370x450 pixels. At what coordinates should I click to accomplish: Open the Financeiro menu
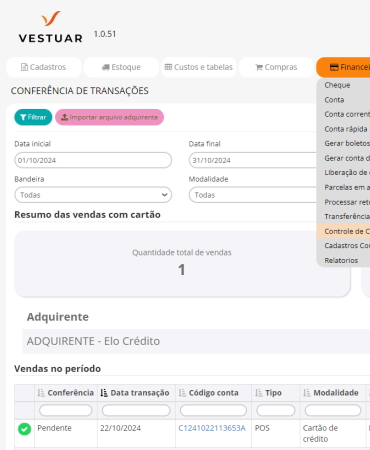343,67
